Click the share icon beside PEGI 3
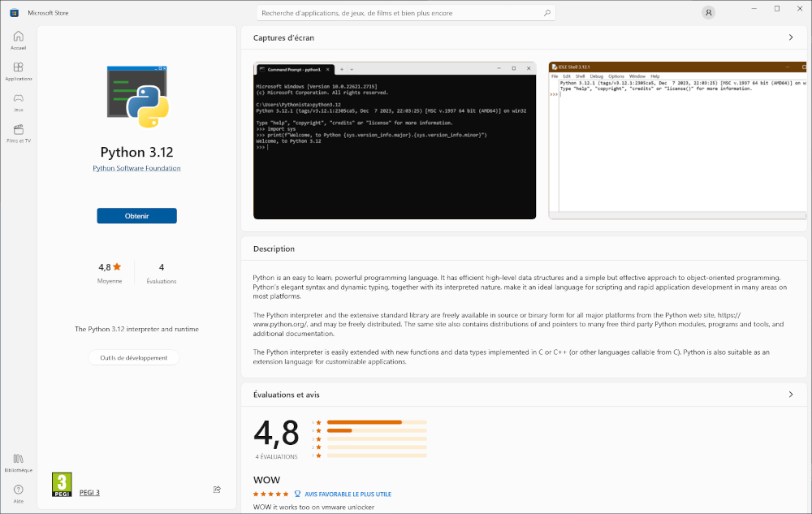Image resolution: width=812 pixels, height=514 pixels. tap(217, 489)
